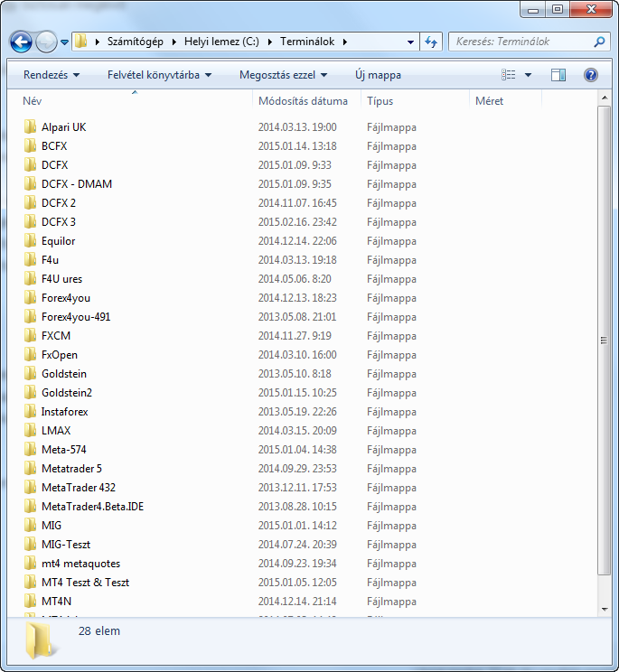Viewport: 619px width, 672px height.
Task: Select the Instaforex folder icon
Action: (30, 412)
